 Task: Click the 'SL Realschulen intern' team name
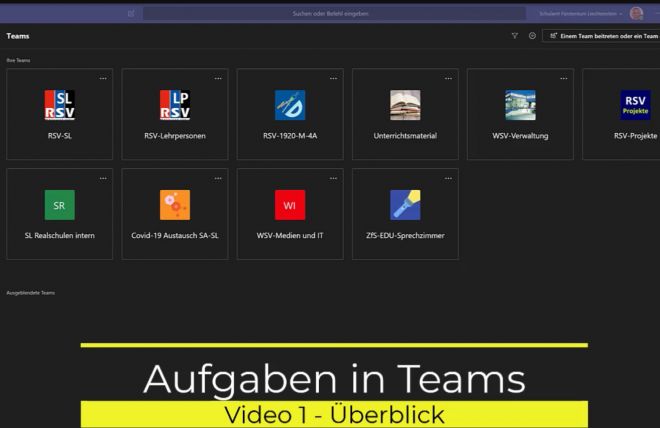(x=60, y=236)
